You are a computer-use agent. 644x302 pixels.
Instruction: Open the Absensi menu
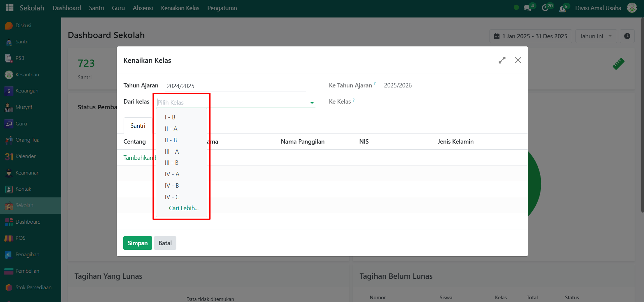pyautogui.click(x=142, y=8)
